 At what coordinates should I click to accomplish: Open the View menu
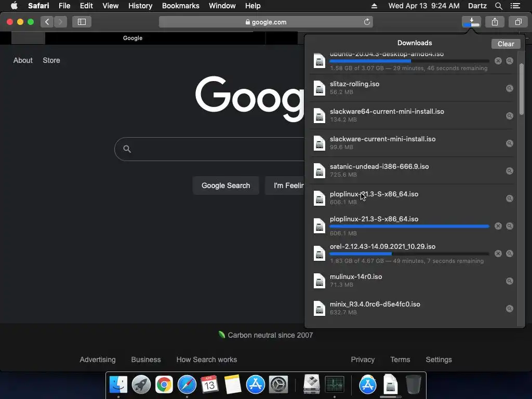tap(111, 6)
